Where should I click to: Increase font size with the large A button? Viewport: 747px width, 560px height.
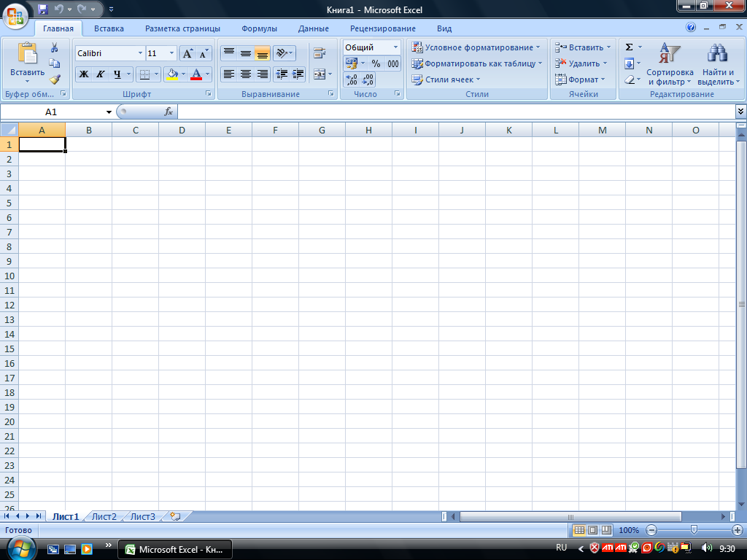[187, 53]
